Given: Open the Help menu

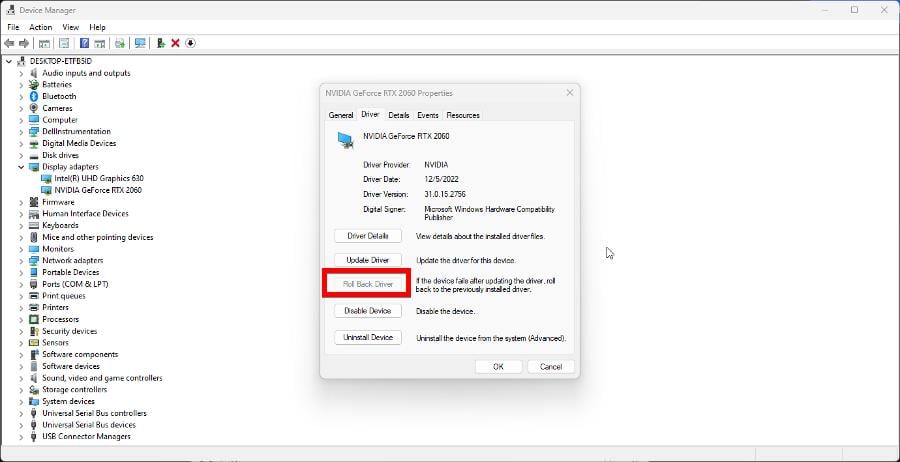Looking at the screenshot, I should click(x=98, y=27).
